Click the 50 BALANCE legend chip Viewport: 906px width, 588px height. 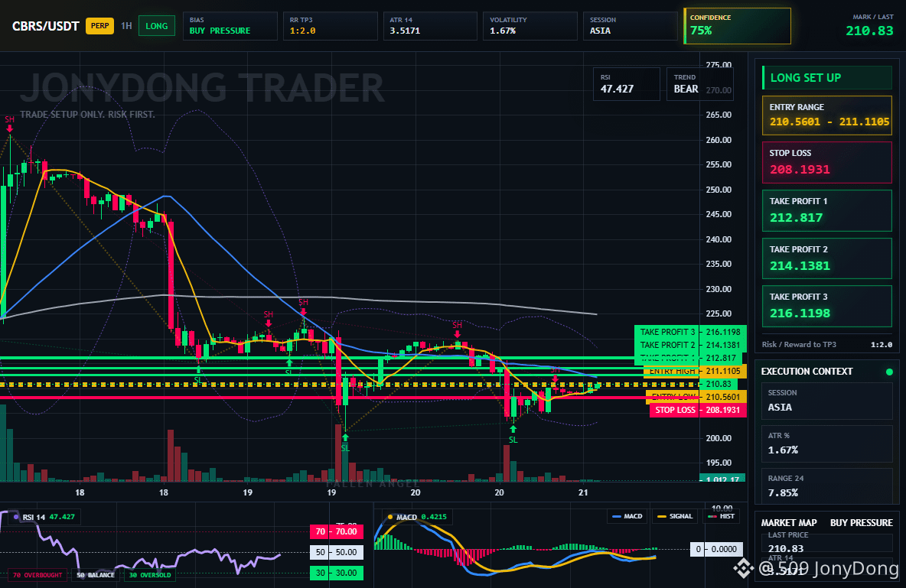[x=96, y=575]
